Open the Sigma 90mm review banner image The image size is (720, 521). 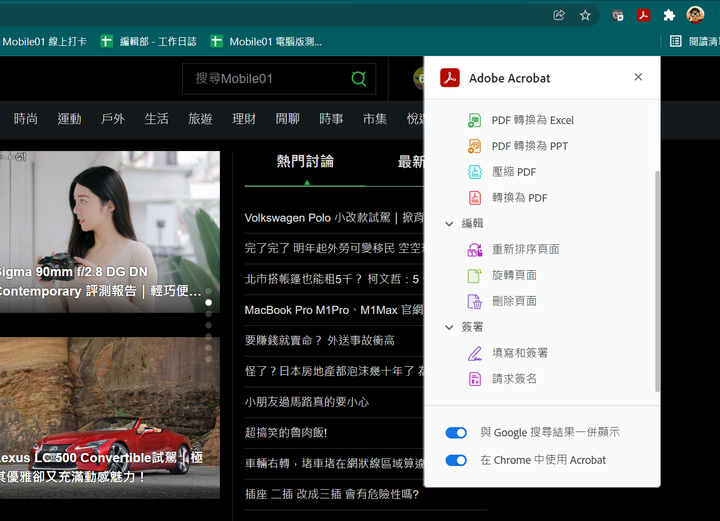click(x=109, y=232)
